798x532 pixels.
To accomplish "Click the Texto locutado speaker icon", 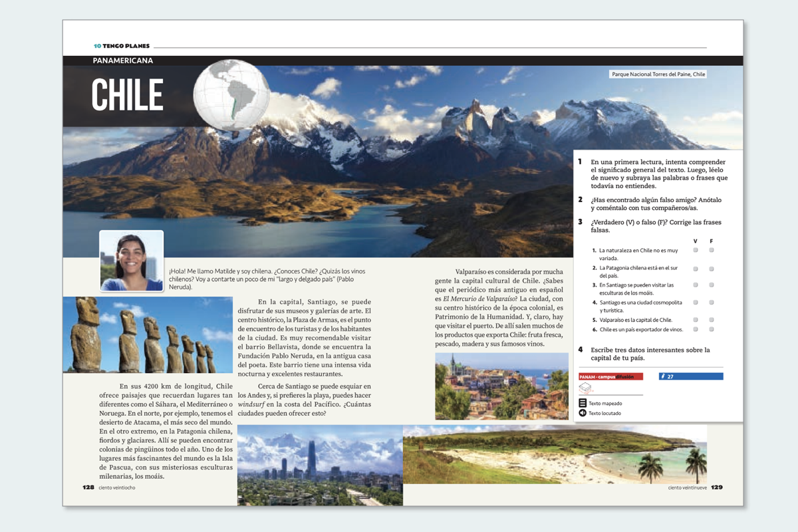I will (583, 413).
